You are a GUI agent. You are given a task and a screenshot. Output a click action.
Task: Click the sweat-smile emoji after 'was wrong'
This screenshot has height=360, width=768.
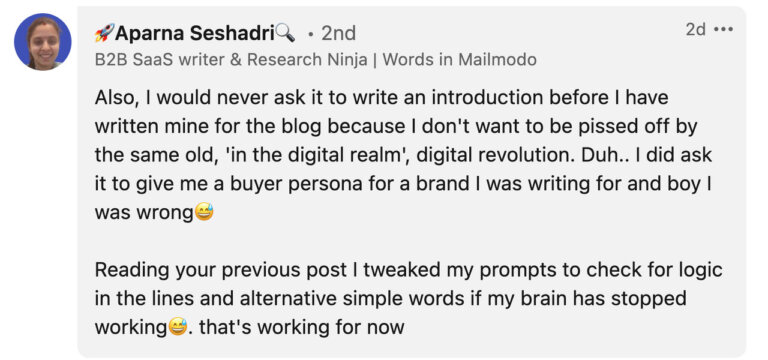point(204,213)
